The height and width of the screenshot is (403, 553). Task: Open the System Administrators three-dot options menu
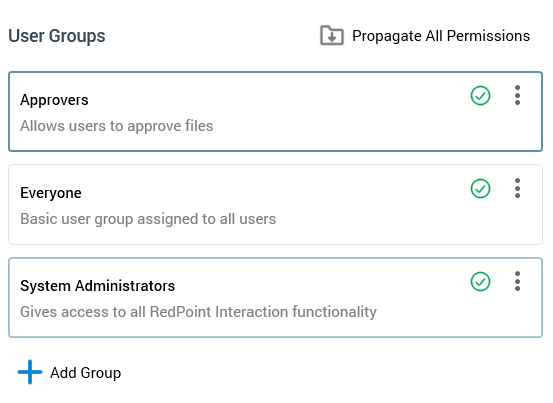click(x=517, y=281)
